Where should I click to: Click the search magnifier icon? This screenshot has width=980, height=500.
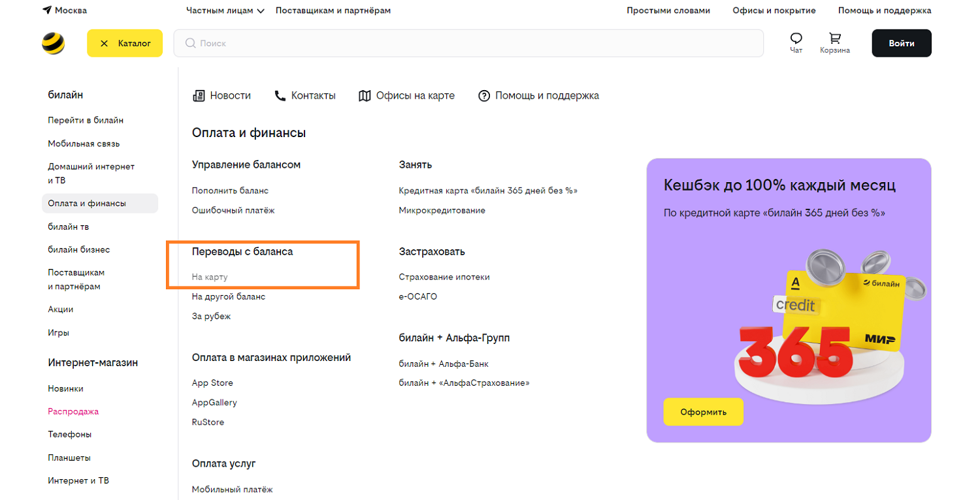click(191, 43)
